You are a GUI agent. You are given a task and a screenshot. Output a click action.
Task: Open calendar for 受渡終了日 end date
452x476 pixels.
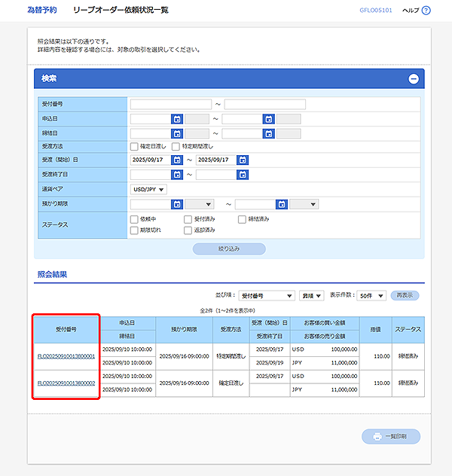click(243, 175)
